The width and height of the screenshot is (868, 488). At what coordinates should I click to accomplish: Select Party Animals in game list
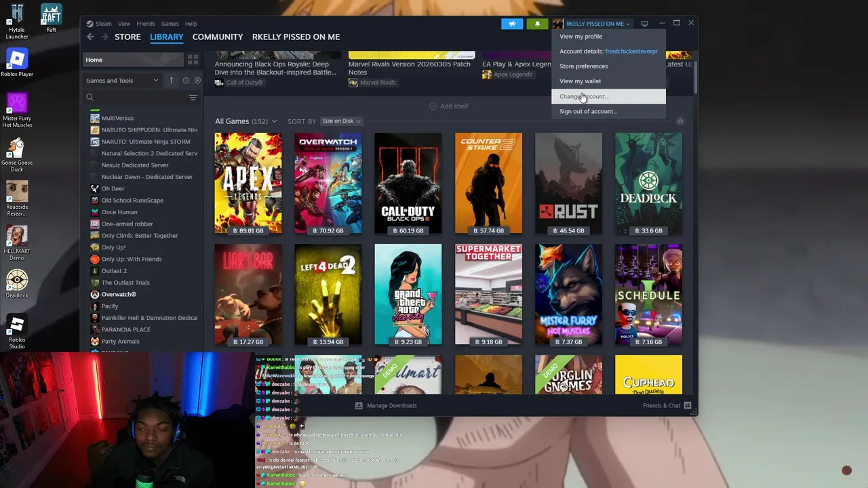pyautogui.click(x=120, y=341)
